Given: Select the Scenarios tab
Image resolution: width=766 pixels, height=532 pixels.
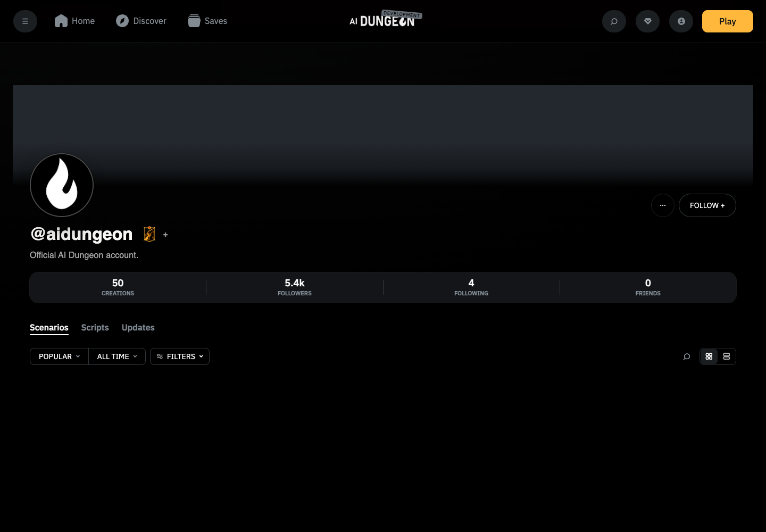Looking at the screenshot, I should [49, 328].
